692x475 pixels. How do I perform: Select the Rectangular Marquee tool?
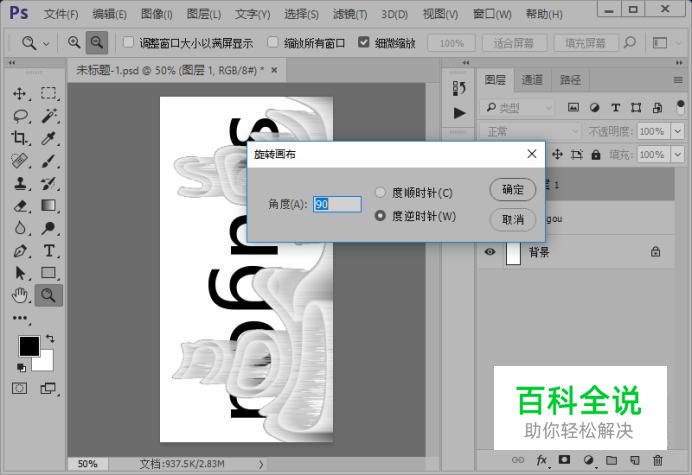tap(49, 94)
